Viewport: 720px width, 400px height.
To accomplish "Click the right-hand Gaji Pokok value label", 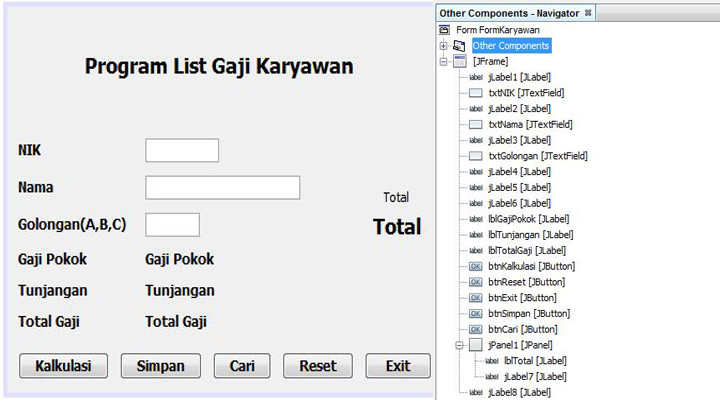I will pyautogui.click(x=180, y=259).
